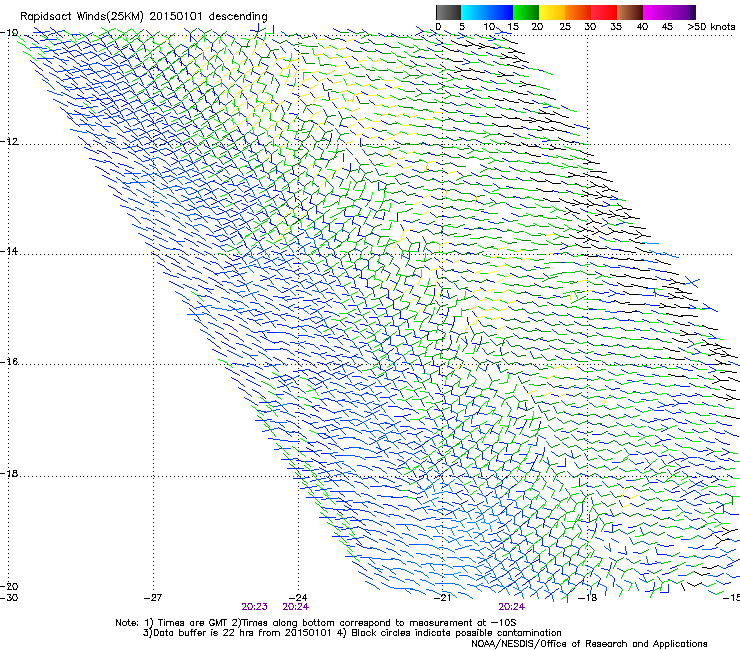Viewport: 740px width, 650px height.
Task: Click the '20:24' time label beside 20:23
Action: (x=296, y=607)
